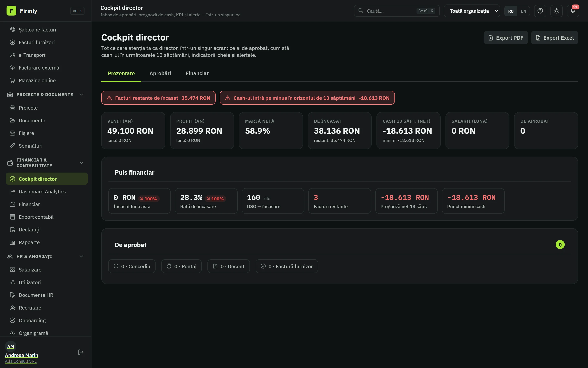Viewport: 588px width, 368px height.
Task: Open Recrutare in sidebar
Action: coord(47,308)
